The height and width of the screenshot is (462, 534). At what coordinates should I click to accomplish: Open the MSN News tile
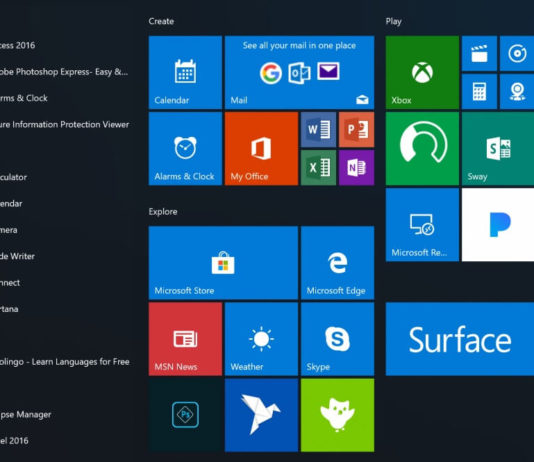[x=185, y=339]
